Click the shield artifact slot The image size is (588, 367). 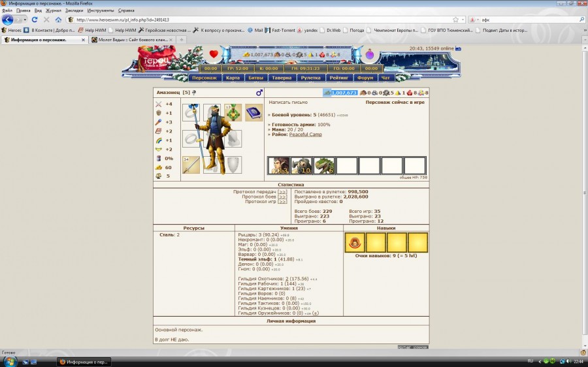coord(233,165)
